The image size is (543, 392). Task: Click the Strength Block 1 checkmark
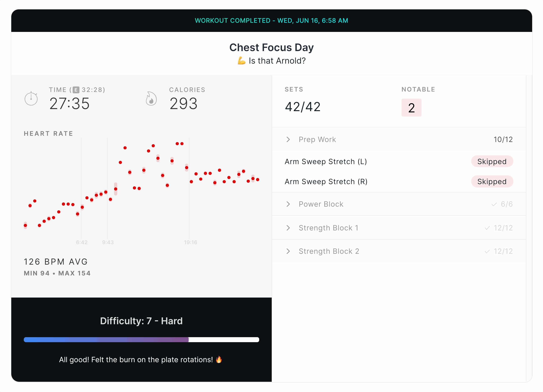tap(487, 228)
